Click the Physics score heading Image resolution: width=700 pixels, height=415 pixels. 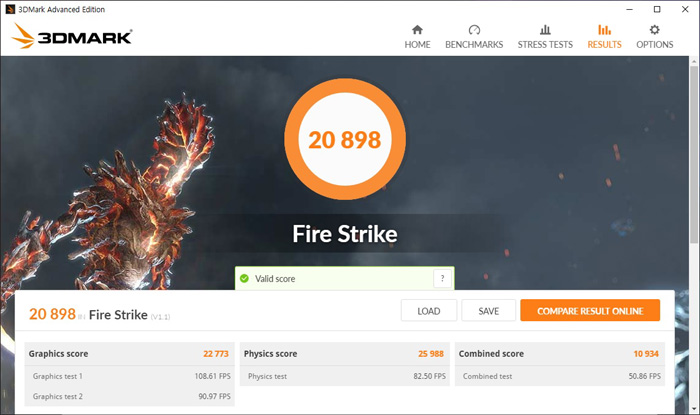click(x=271, y=354)
